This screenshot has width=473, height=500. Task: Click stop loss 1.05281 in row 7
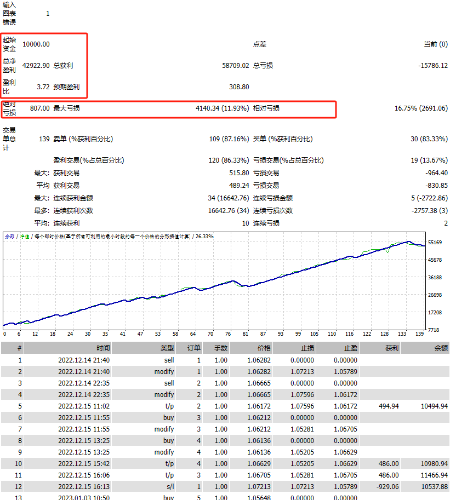(302, 429)
